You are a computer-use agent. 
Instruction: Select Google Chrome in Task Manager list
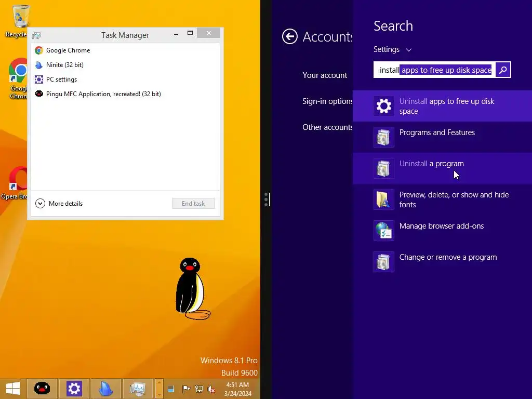coord(125,50)
